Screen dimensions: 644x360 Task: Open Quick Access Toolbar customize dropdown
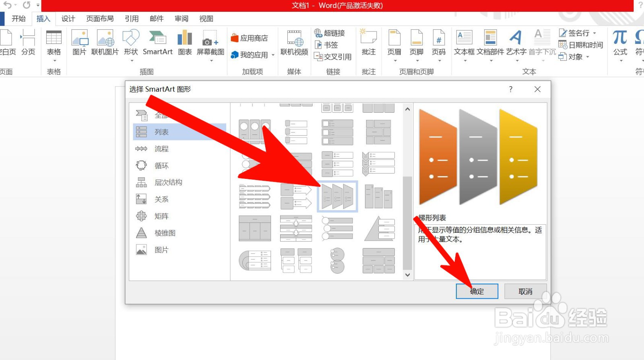tap(38, 5)
